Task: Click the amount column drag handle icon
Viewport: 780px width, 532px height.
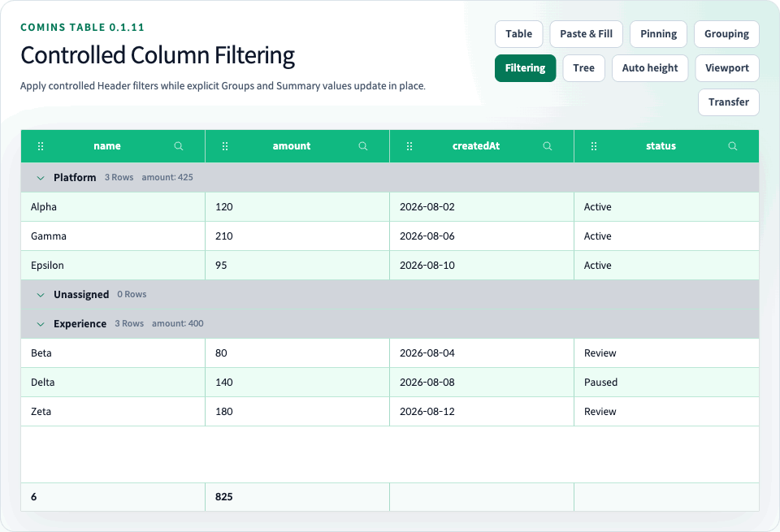Action: [x=225, y=146]
